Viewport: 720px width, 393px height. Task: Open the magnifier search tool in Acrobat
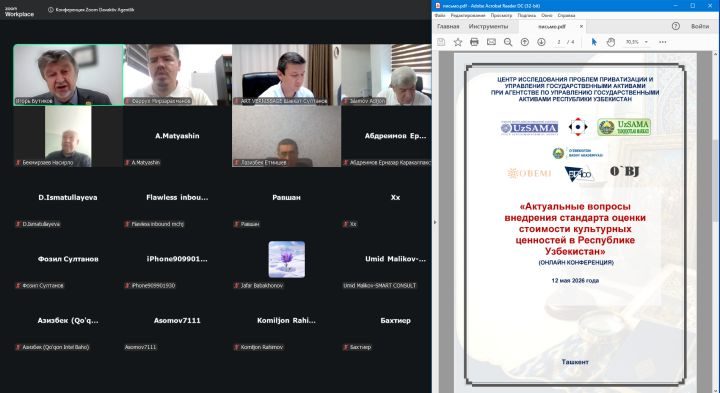[x=508, y=42]
